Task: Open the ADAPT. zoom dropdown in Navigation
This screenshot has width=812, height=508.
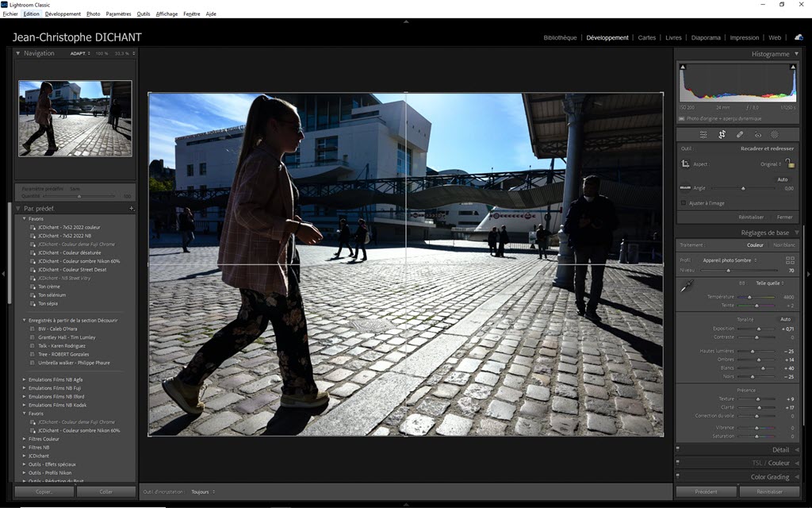Action: point(80,53)
